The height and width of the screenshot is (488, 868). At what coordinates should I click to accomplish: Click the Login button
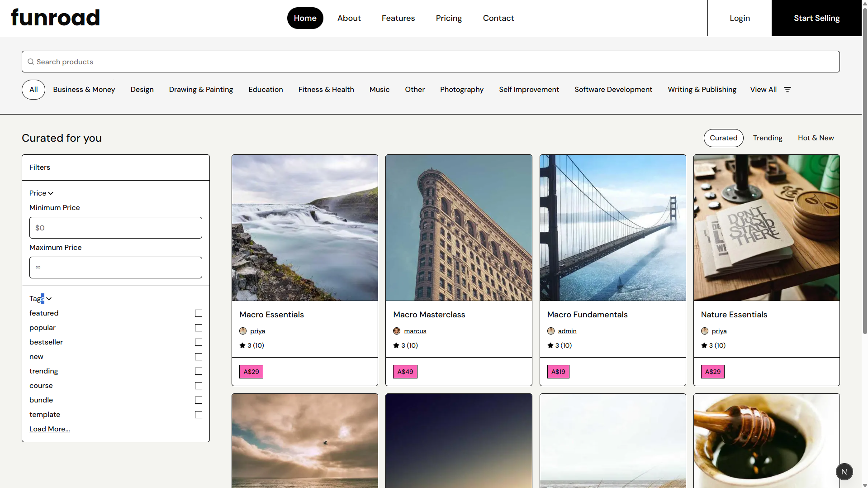pyautogui.click(x=740, y=18)
